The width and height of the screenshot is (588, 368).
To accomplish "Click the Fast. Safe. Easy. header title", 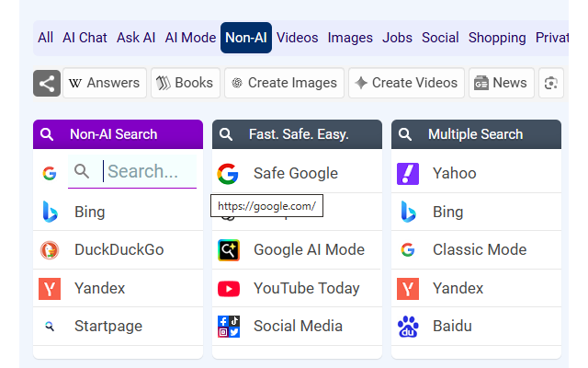I will [x=299, y=134].
